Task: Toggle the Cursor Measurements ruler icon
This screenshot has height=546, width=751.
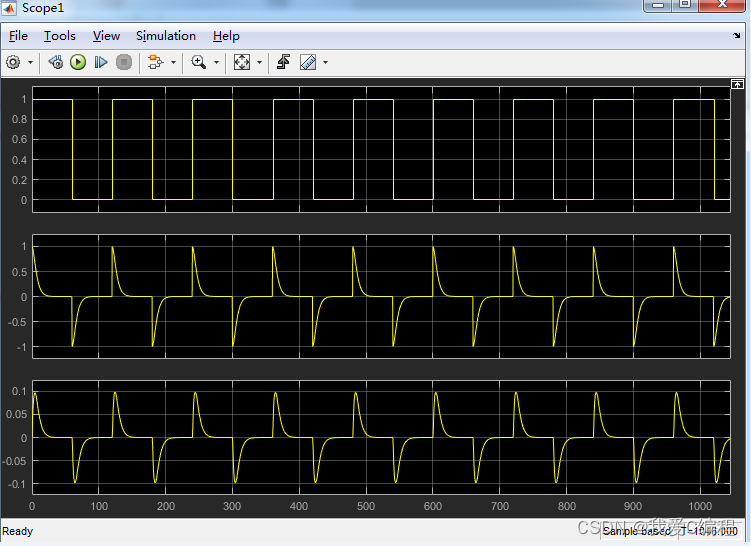Action: [307, 62]
